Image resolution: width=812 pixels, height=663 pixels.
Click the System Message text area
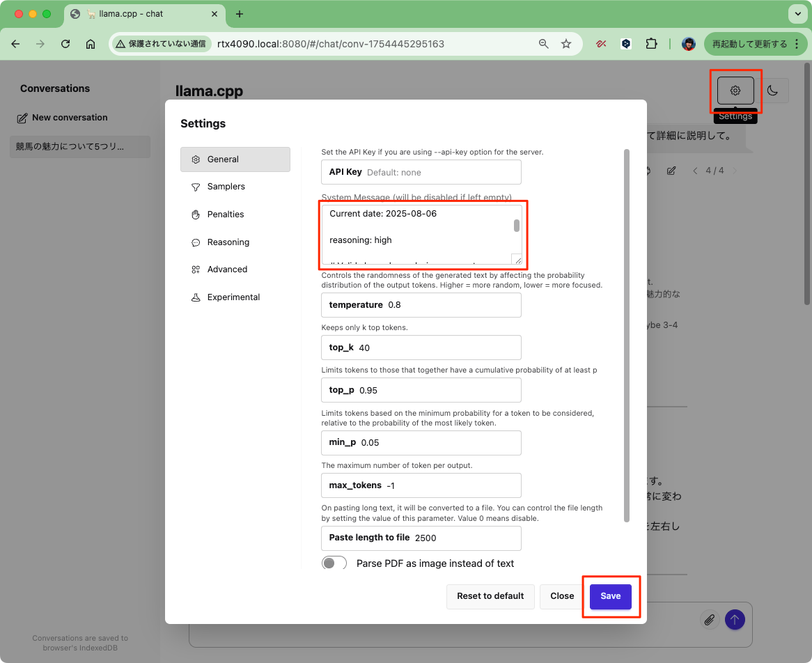pyautogui.click(x=422, y=235)
